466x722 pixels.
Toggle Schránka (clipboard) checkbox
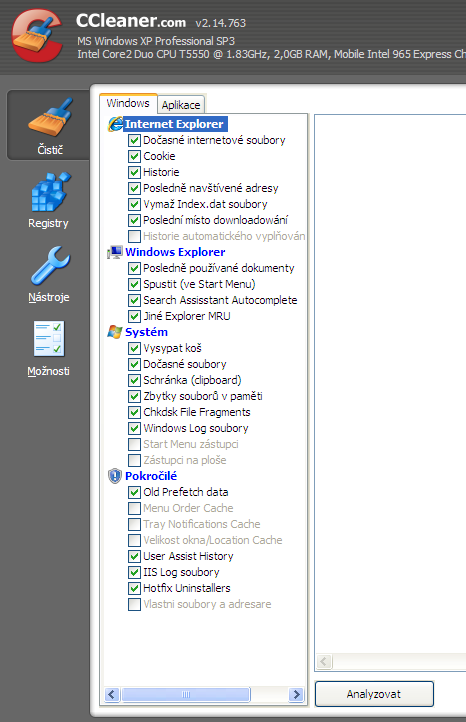[134, 380]
